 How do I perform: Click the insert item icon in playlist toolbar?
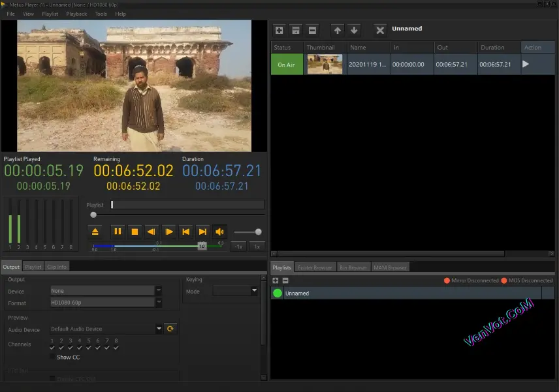(x=296, y=30)
